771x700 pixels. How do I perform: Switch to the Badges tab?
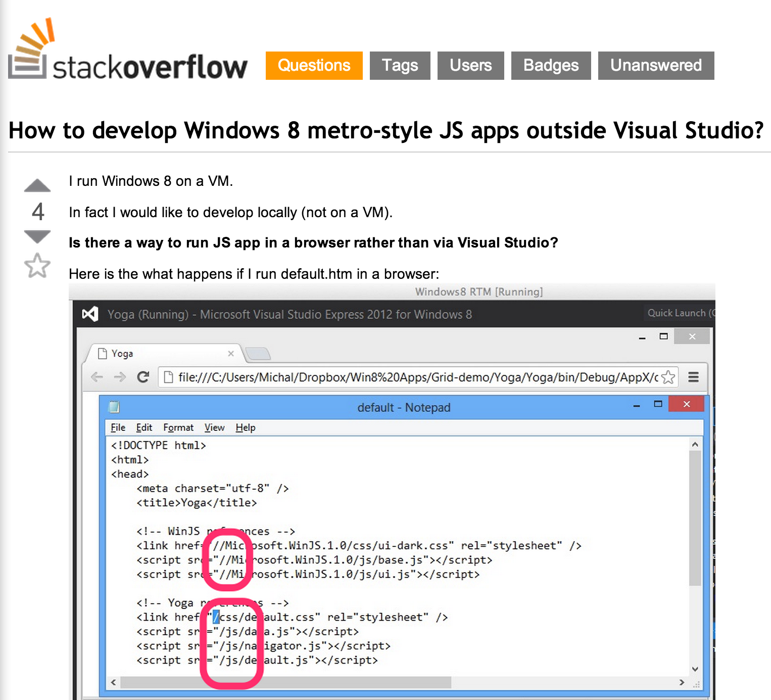[x=551, y=66]
